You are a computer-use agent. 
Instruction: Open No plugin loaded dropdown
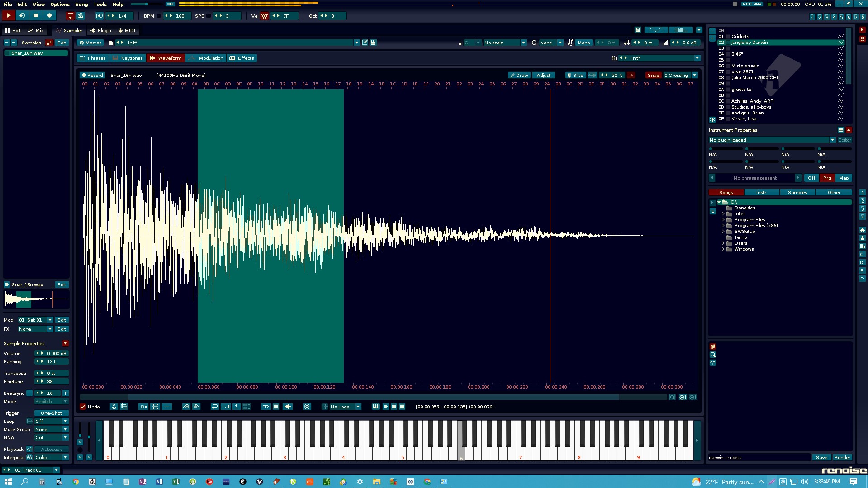772,140
